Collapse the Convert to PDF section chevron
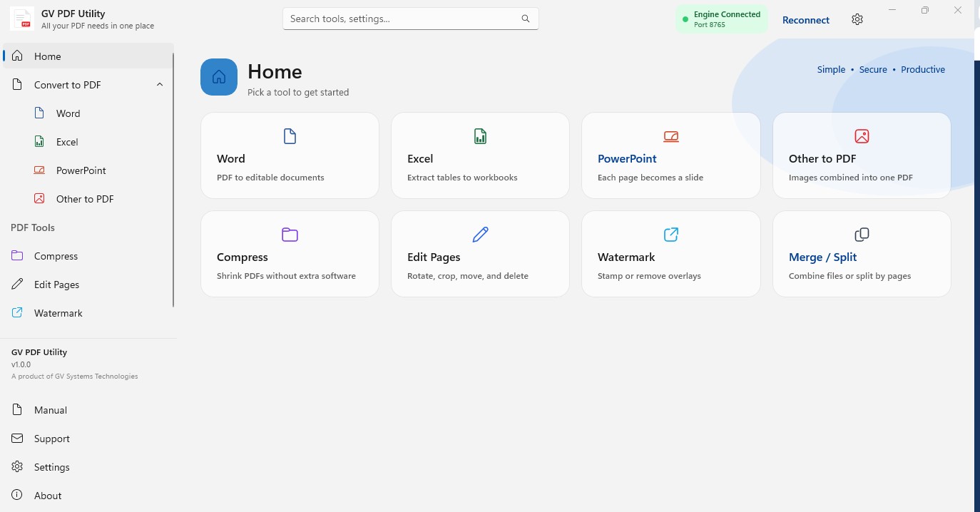The image size is (980, 512). point(160,85)
